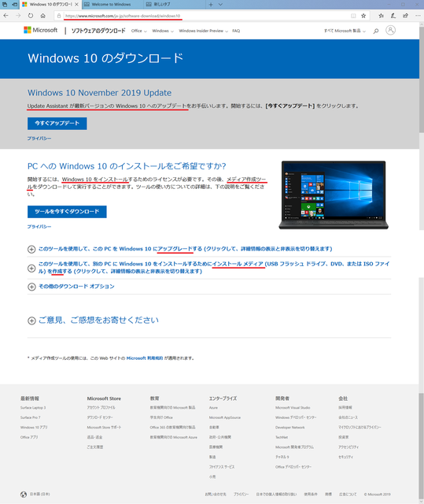
Task: Click the ツールを今すぐダウンロード button
Action: point(67,212)
